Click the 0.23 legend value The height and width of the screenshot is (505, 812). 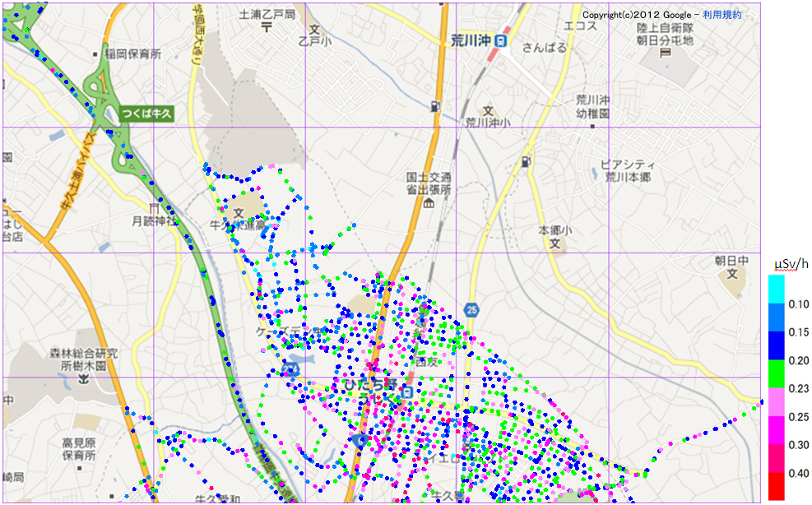pyautogui.click(x=799, y=388)
